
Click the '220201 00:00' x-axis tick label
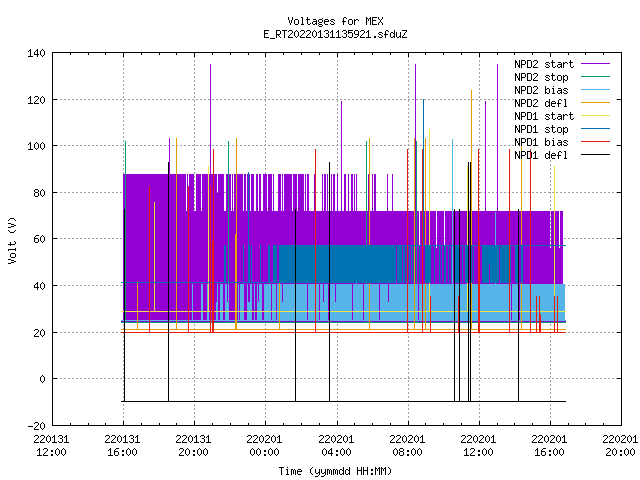point(264,446)
